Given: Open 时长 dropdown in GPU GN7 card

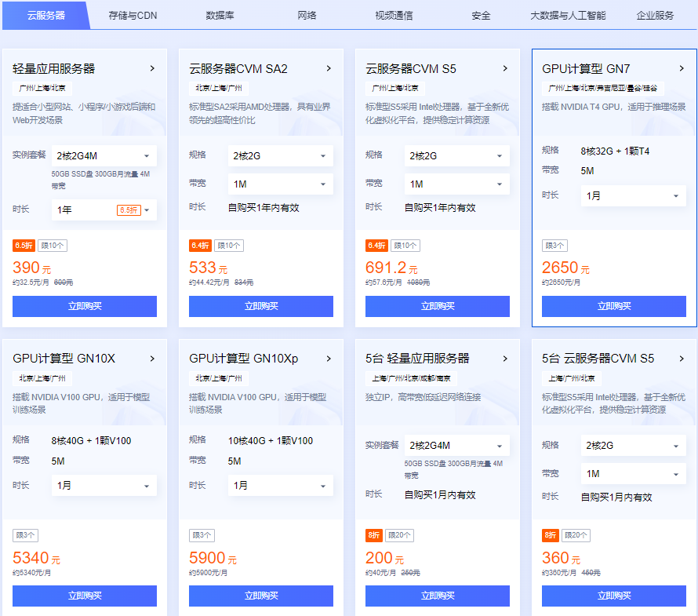Looking at the screenshot, I should point(633,196).
